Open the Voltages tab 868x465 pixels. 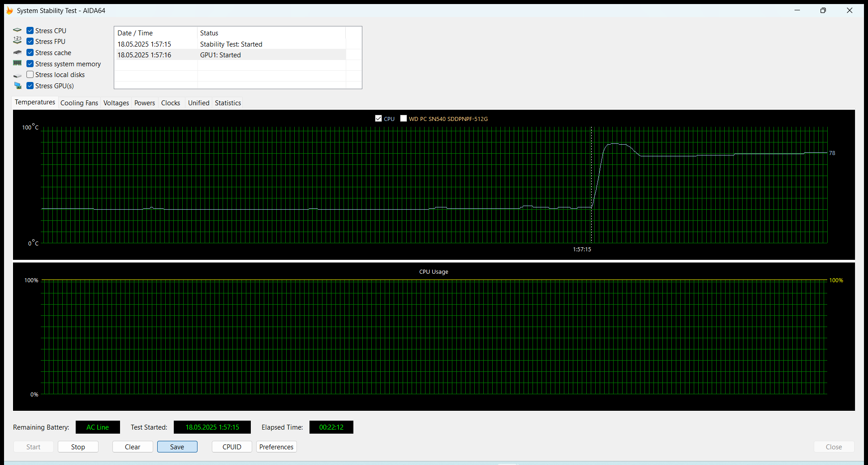pos(116,103)
